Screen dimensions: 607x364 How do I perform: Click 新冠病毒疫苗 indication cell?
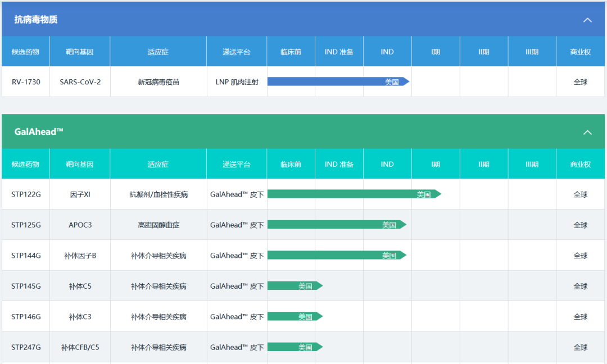point(158,81)
